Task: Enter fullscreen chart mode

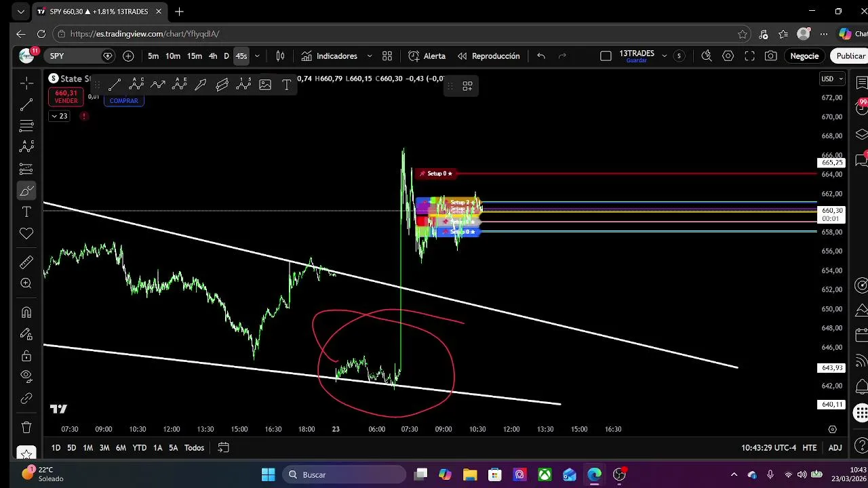Action: coord(749,56)
